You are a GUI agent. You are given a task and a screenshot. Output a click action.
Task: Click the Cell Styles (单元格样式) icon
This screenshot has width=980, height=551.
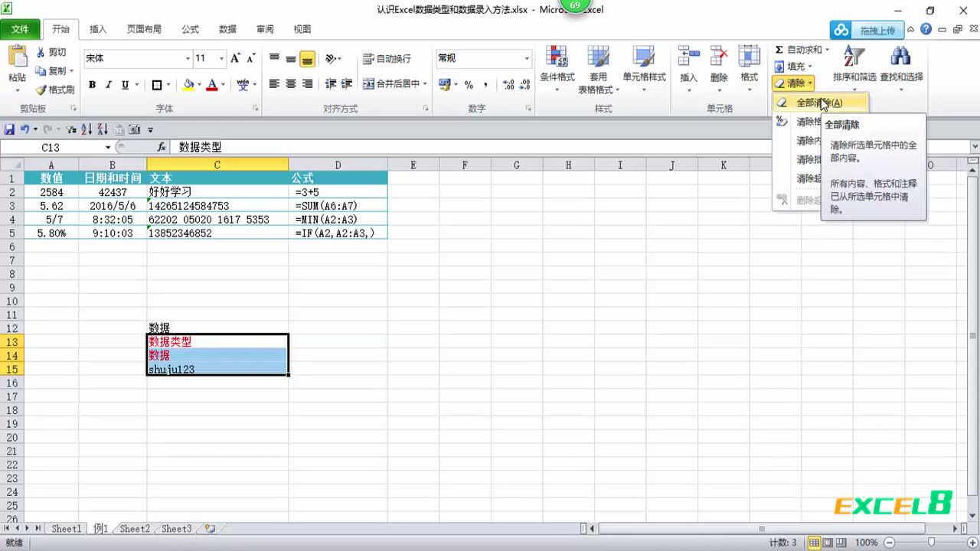644,57
